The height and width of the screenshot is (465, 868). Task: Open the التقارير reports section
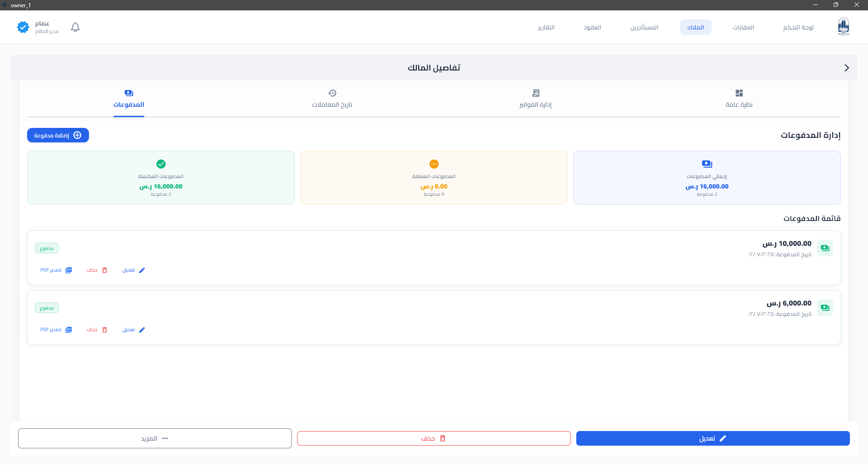click(x=546, y=27)
